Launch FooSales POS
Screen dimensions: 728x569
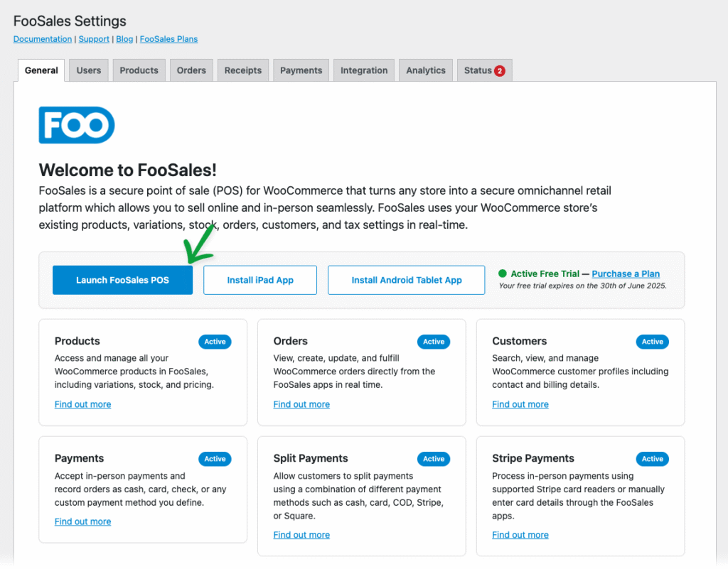(122, 280)
